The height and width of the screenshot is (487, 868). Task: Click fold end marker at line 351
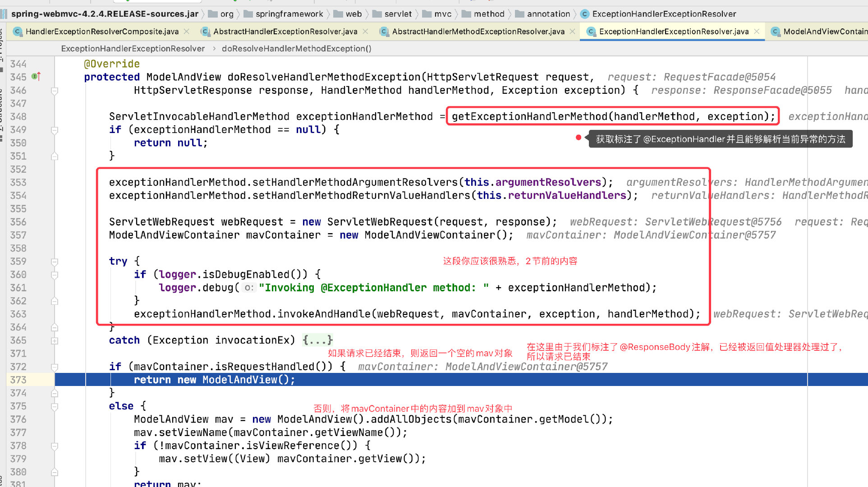click(55, 156)
